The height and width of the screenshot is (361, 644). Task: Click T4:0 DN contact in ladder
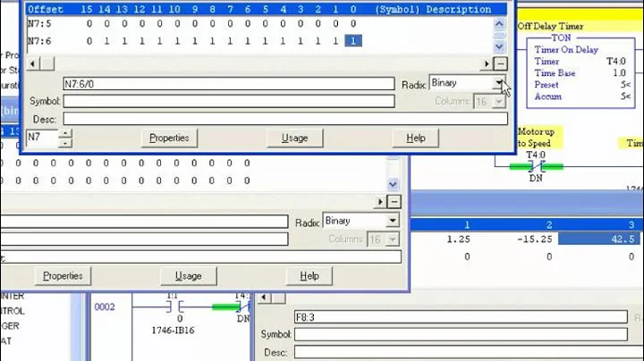coord(536,166)
